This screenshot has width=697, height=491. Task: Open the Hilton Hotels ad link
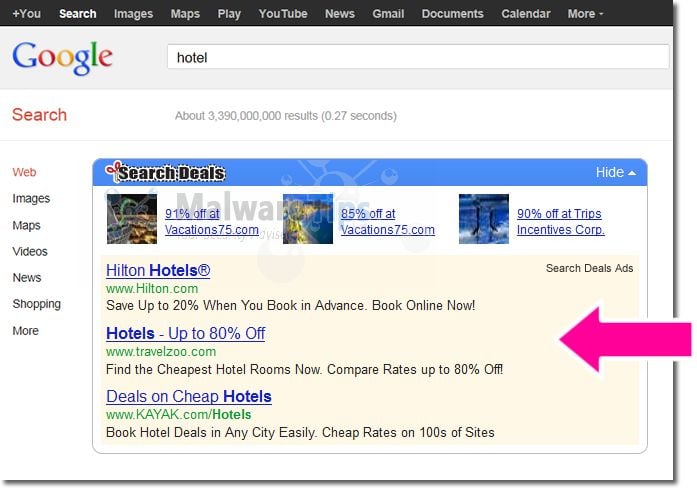click(158, 270)
